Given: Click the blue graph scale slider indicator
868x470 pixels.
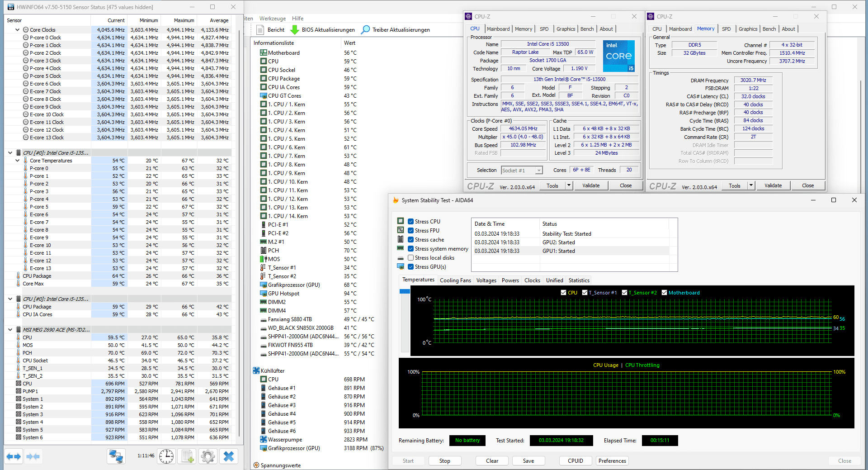Looking at the screenshot, I should [x=405, y=292].
